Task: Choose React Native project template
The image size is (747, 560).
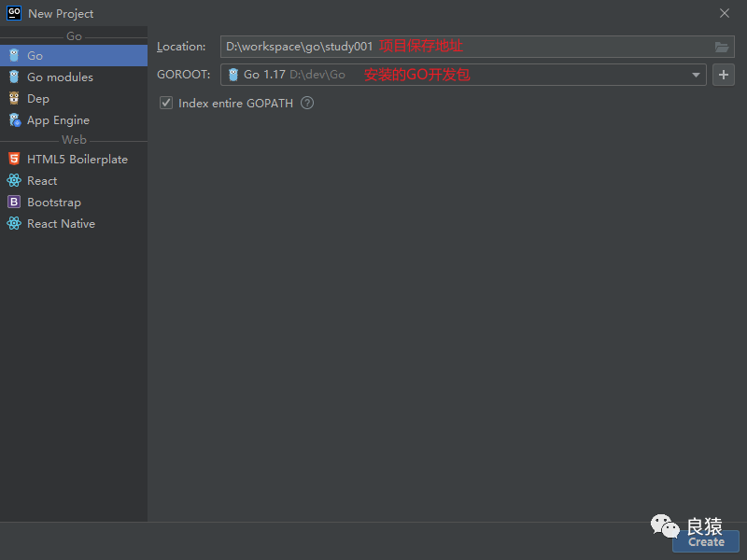Action: pos(74,223)
